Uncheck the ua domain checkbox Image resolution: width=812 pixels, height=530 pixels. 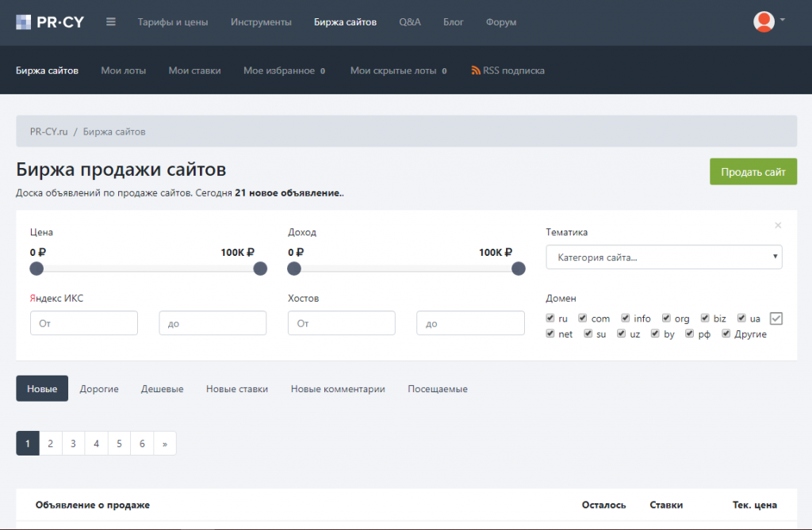click(x=741, y=318)
